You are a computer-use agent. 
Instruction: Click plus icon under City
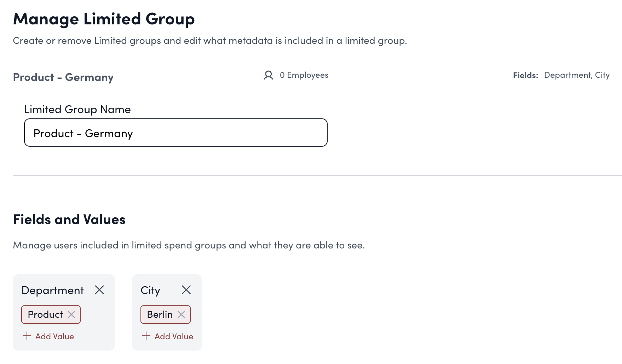pyautogui.click(x=146, y=336)
